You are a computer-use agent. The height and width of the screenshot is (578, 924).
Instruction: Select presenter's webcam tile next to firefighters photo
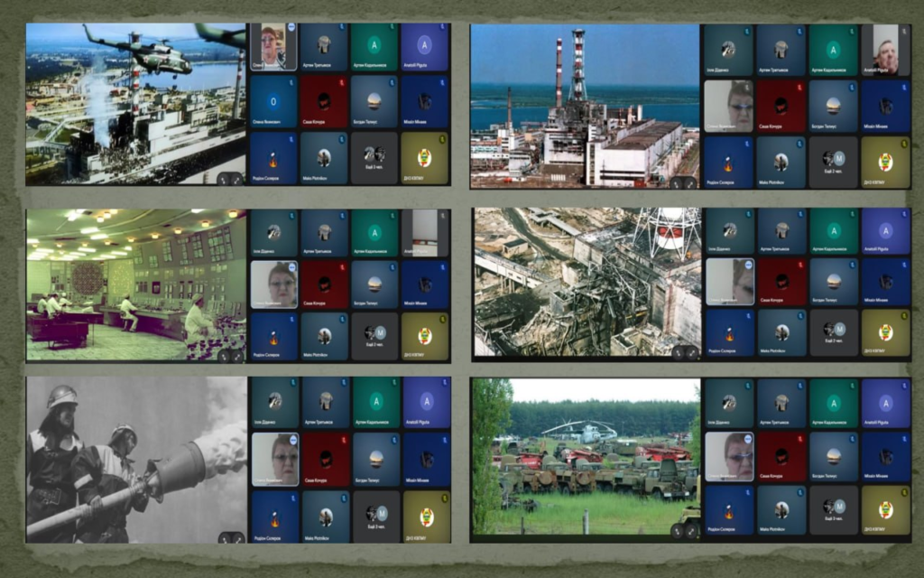[x=273, y=459]
